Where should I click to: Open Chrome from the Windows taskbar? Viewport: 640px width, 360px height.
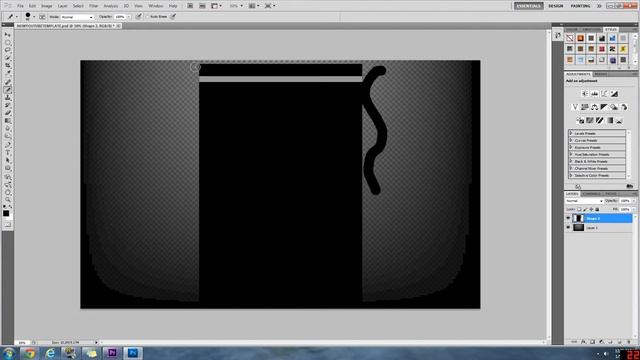tap(29, 353)
